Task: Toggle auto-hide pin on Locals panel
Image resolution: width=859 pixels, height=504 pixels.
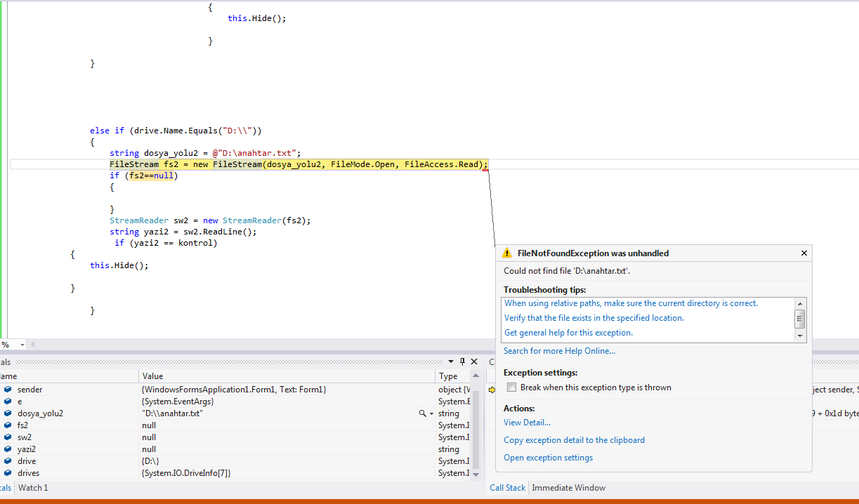Action: 462,362
